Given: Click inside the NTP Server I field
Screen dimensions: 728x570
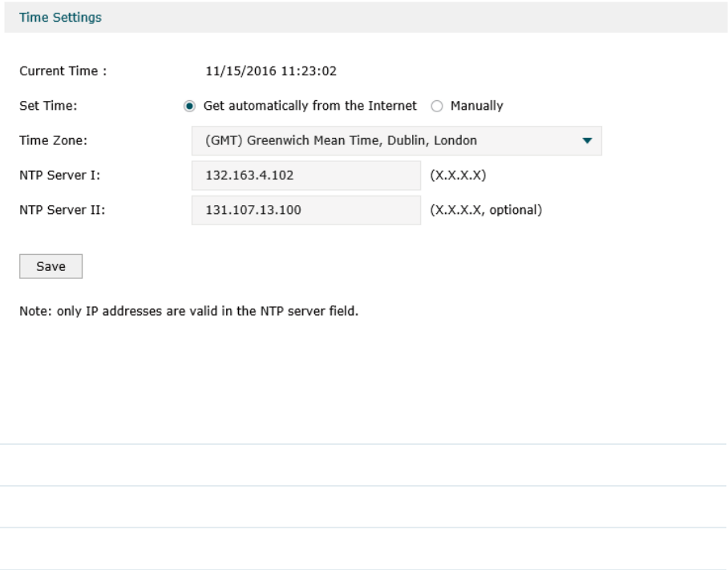Looking at the screenshot, I should coord(306,176).
